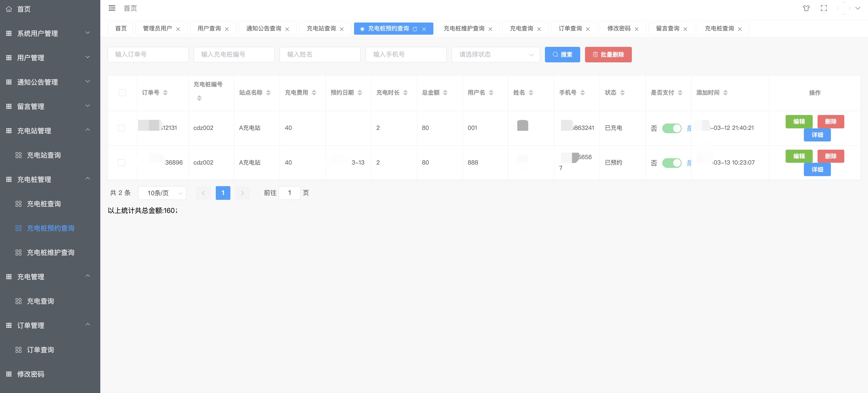Image resolution: width=868 pixels, height=393 pixels.
Task: Expand the 系统用户管理 menu
Action: pos(50,33)
